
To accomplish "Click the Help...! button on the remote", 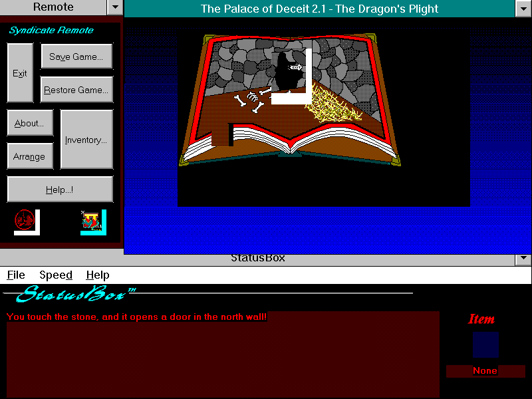I will 60,190.
